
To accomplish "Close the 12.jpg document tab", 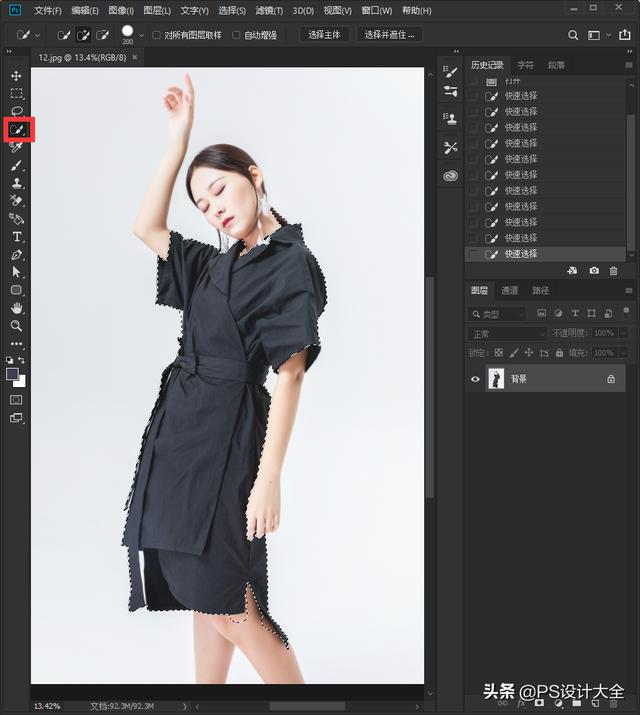I will 135,57.
